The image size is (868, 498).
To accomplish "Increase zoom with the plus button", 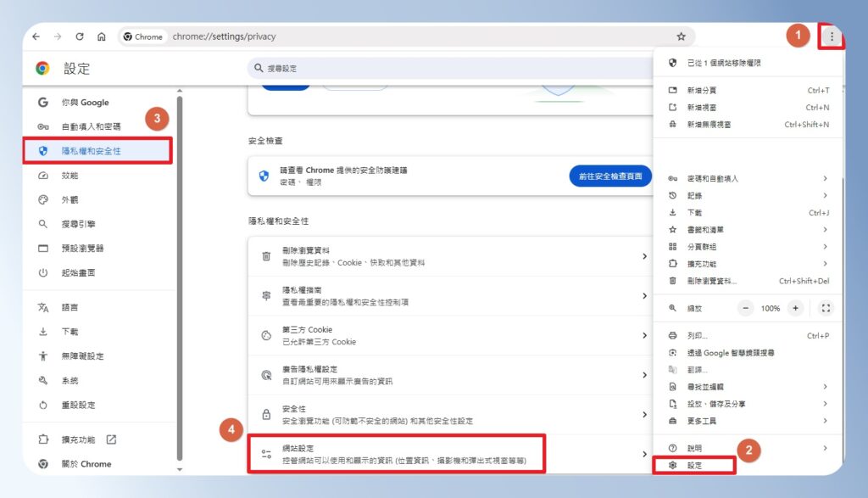I will [795, 309].
